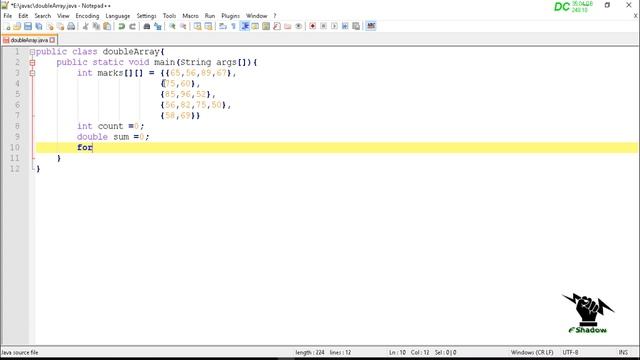The width and height of the screenshot is (640, 360).
Task: Click 'Windows (CR LF)' in status bar
Action: pos(532,352)
